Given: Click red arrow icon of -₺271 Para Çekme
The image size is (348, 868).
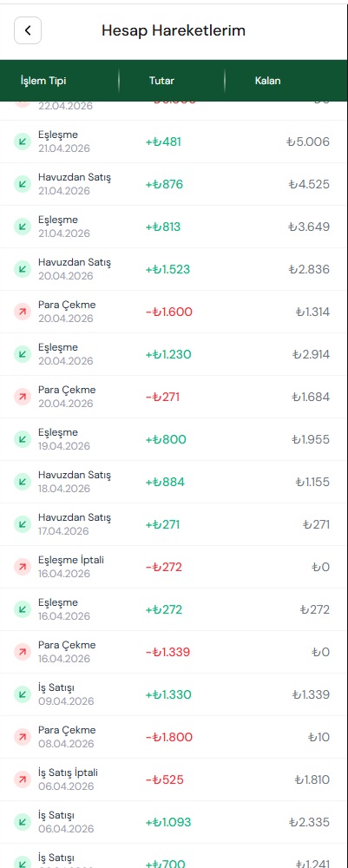Looking at the screenshot, I should click(x=23, y=397).
